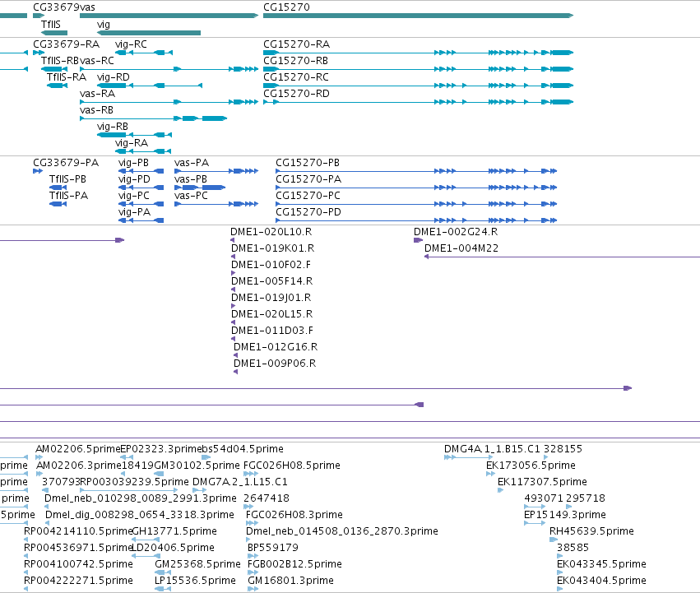This screenshot has height=593, width=700.
Task: Click EST GM16801.3prime
Action: tap(290, 581)
